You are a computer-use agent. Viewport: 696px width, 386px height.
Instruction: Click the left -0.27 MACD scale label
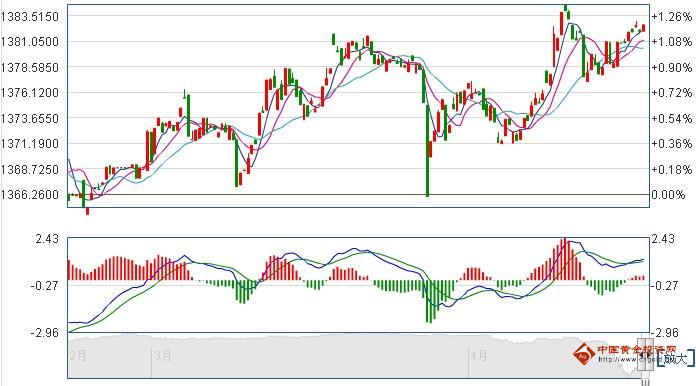(x=44, y=285)
